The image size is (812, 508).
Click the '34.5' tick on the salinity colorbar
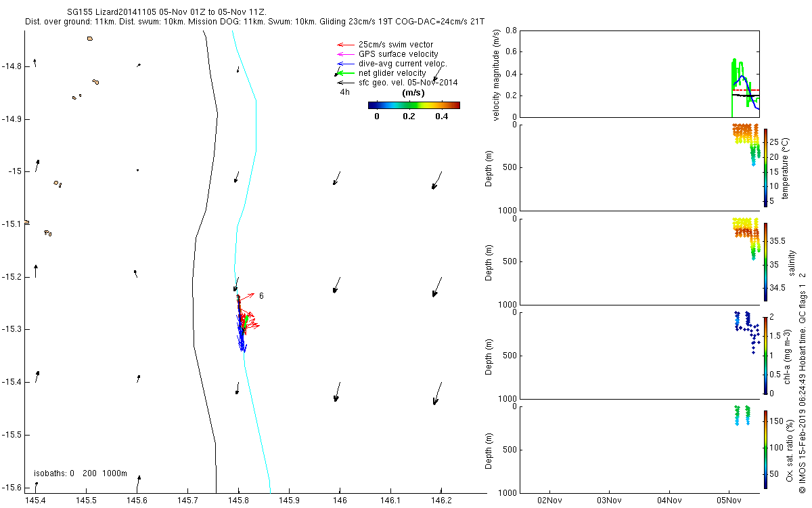(x=777, y=288)
